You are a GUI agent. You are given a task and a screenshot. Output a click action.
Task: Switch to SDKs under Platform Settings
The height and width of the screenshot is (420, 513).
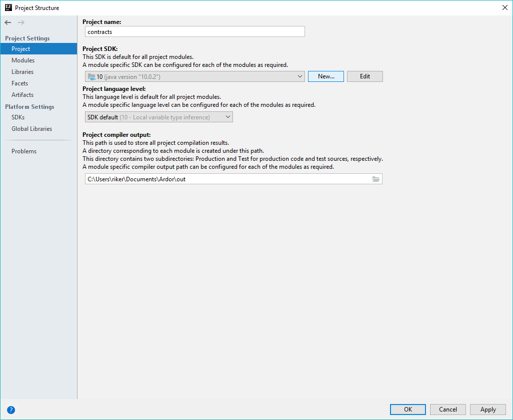[18, 117]
